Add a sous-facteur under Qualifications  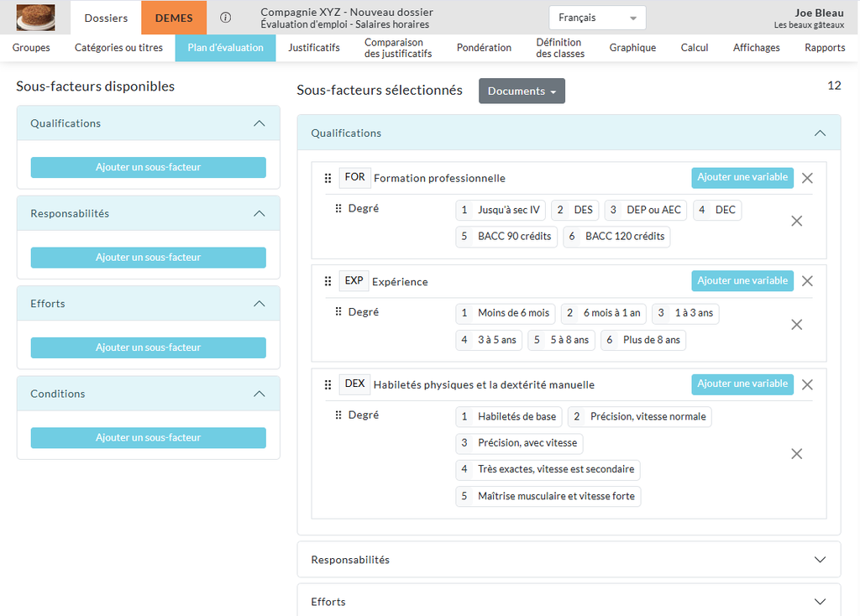(148, 167)
